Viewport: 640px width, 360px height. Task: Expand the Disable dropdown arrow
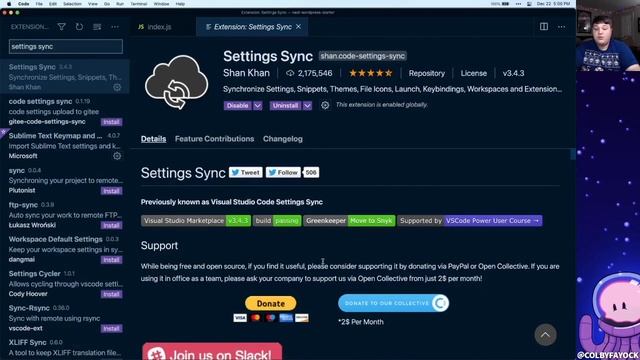click(x=258, y=105)
